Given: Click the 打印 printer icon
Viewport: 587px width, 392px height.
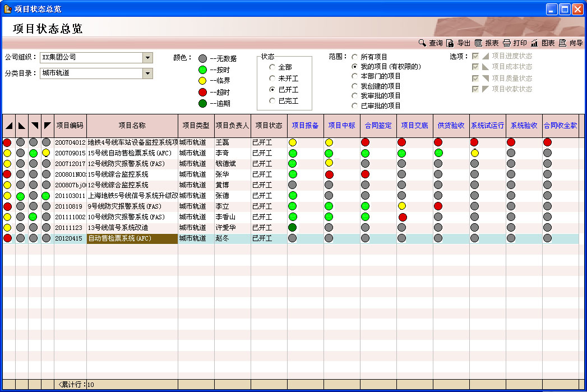Looking at the screenshot, I should tap(506, 43).
